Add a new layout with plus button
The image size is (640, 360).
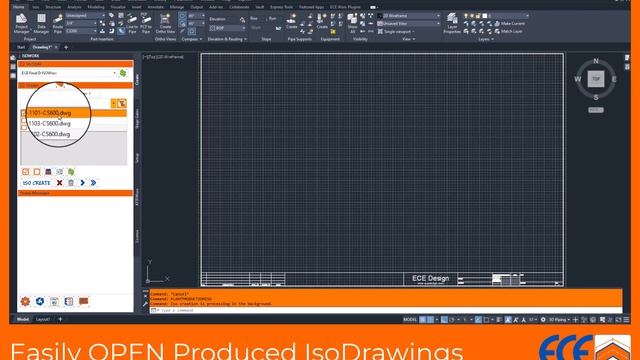click(x=60, y=319)
